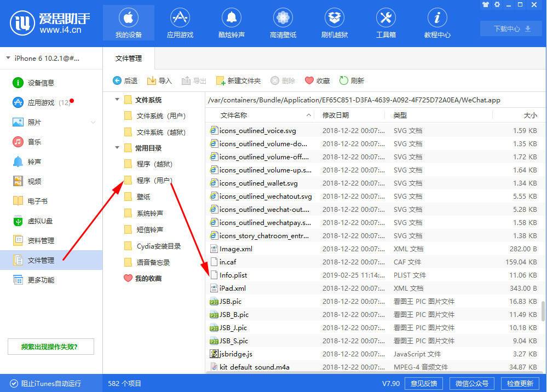Open the 高清壁纸 wallpapers section

coord(283,22)
